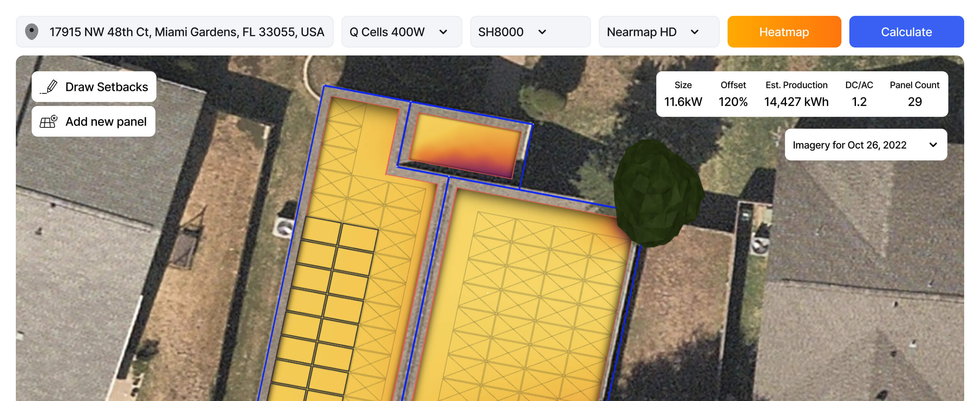Click the chevron on the imagery date selector
The height and width of the screenshot is (401, 980).
(x=933, y=145)
